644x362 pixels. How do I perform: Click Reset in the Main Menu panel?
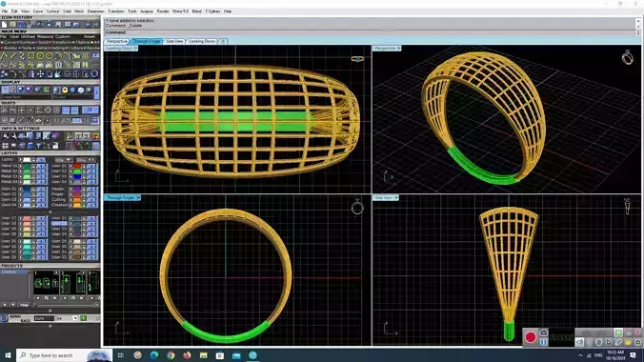pos(90,36)
